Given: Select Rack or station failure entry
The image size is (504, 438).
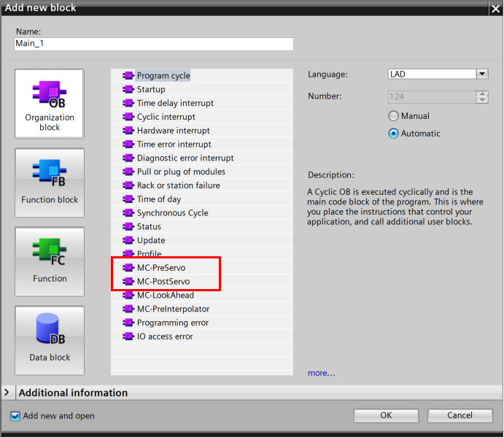Looking at the screenshot, I should coord(202,185).
